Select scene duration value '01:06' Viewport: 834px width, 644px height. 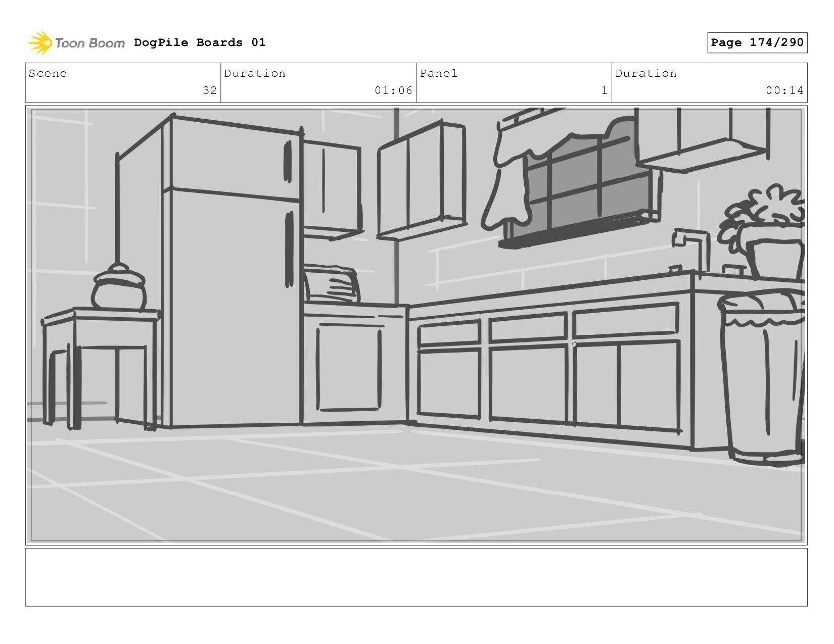393,90
